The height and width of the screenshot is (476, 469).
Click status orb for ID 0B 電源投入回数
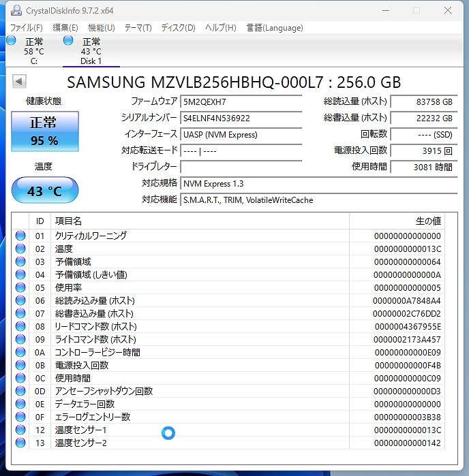tap(20, 365)
